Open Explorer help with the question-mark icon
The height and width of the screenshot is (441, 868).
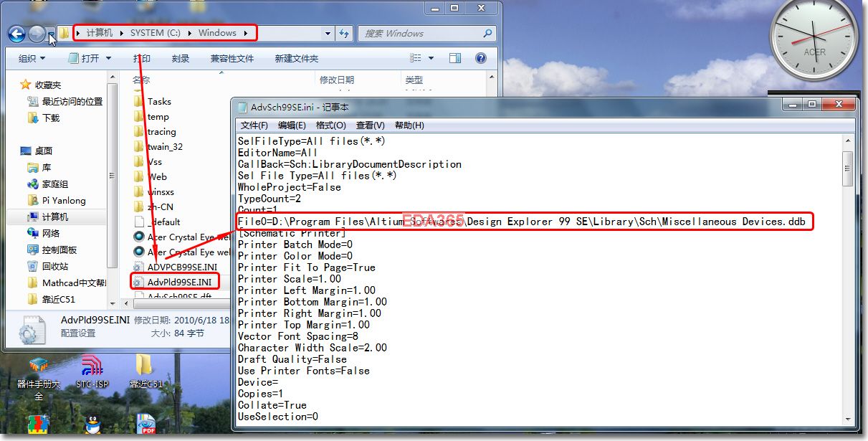pos(481,58)
